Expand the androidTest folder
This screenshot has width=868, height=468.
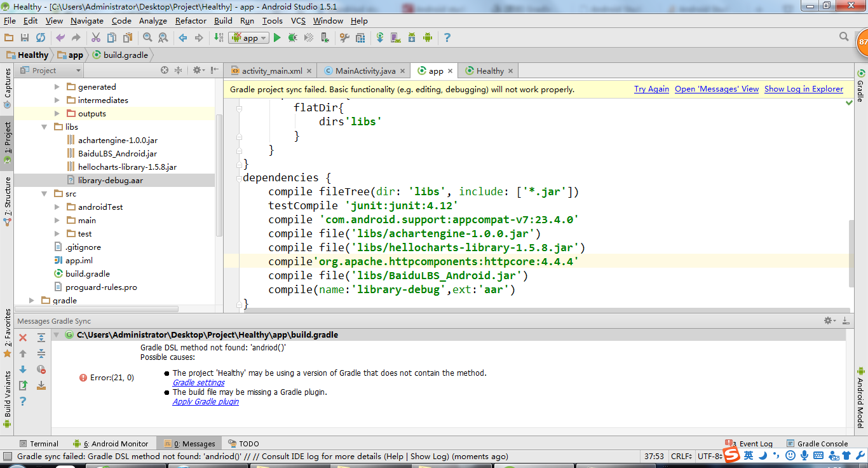pos(57,207)
